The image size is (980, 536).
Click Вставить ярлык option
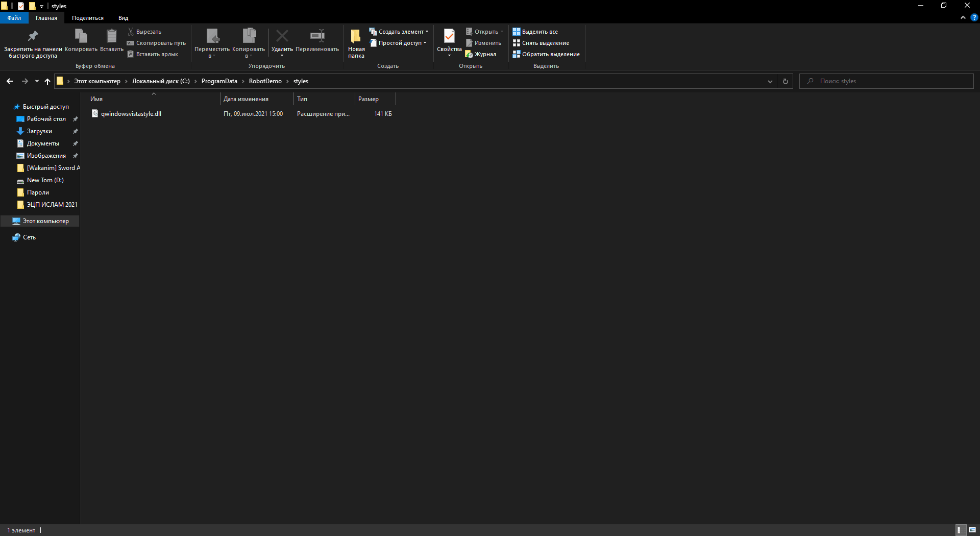153,54
